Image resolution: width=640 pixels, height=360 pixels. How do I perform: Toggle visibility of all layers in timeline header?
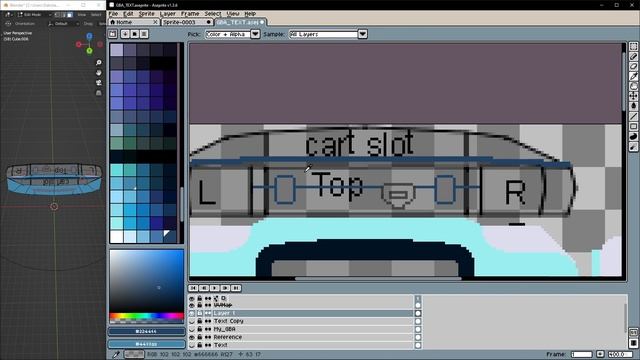(x=191, y=298)
